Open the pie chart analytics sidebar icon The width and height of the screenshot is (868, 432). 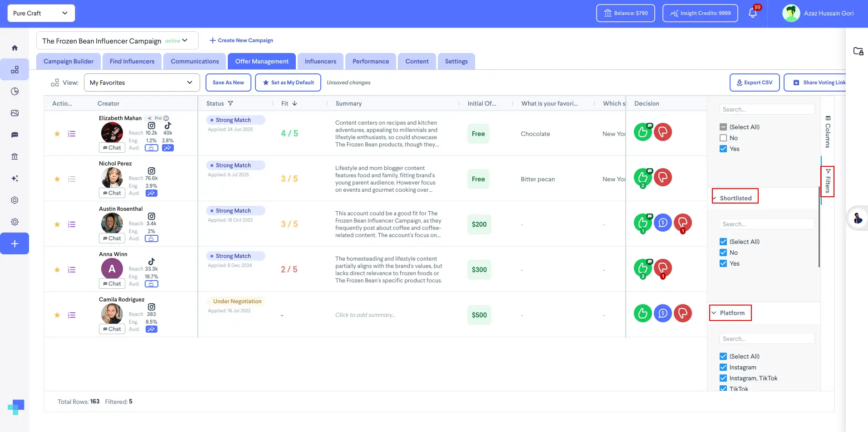click(15, 92)
